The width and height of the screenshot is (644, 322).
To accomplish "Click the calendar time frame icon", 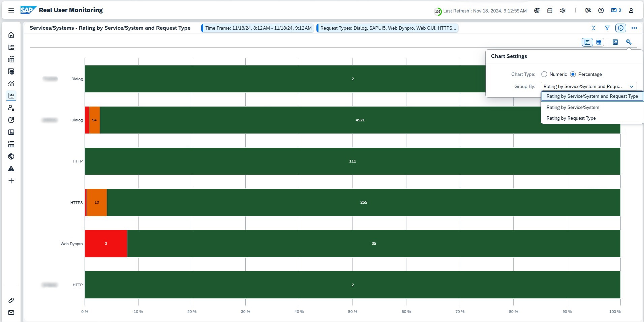I will click(x=550, y=11).
